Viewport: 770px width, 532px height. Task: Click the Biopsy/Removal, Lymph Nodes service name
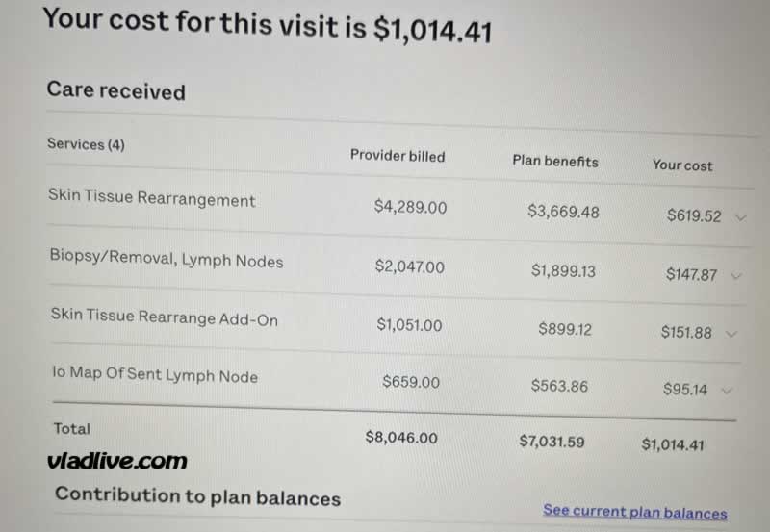click(167, 259)
